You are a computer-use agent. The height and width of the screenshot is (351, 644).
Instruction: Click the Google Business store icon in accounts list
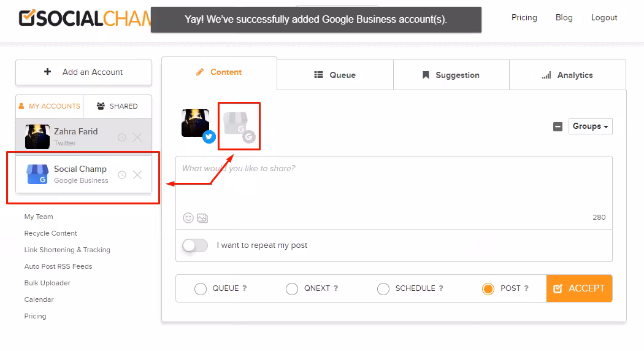pos(37,174)
